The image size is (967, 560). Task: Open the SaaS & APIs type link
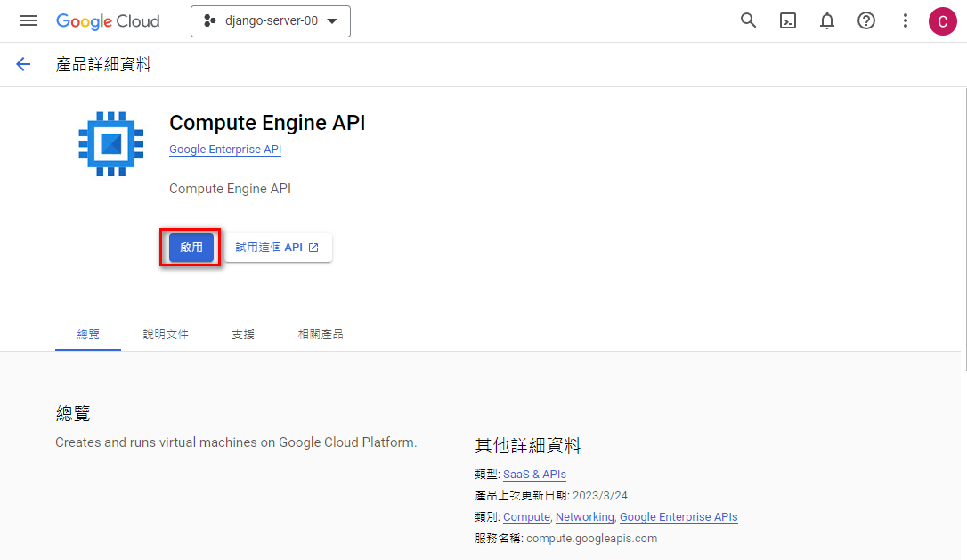click(534, 475)
